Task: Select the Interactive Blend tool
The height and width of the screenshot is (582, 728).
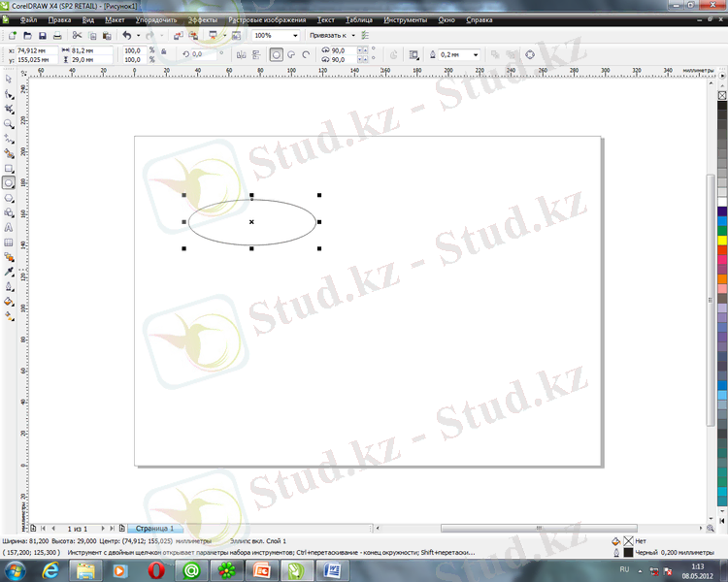Action: [9, 257]
